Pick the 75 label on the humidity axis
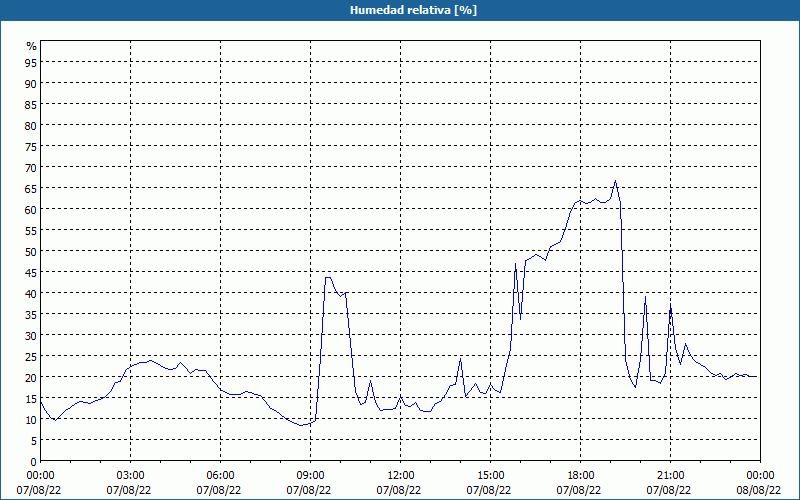 [31, 146]
